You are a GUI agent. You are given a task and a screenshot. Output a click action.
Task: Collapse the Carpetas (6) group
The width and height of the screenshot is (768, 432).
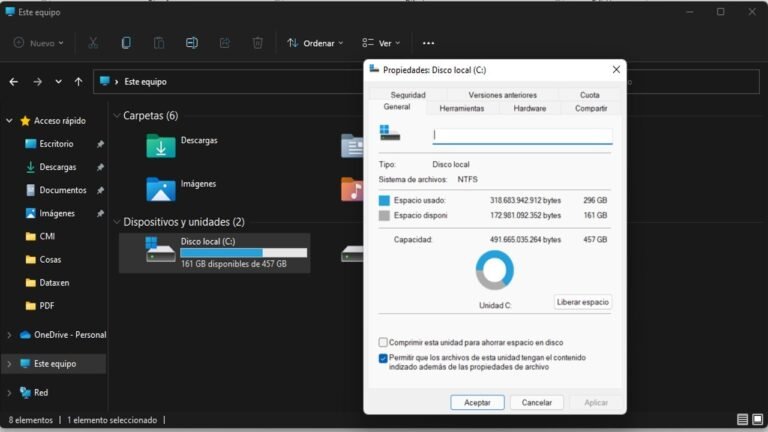coord(117,116)
